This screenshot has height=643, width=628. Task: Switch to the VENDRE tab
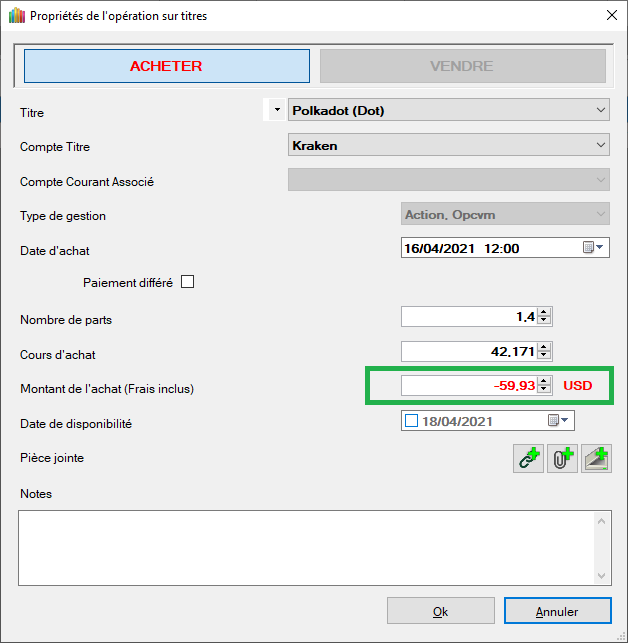pos(462,67)
